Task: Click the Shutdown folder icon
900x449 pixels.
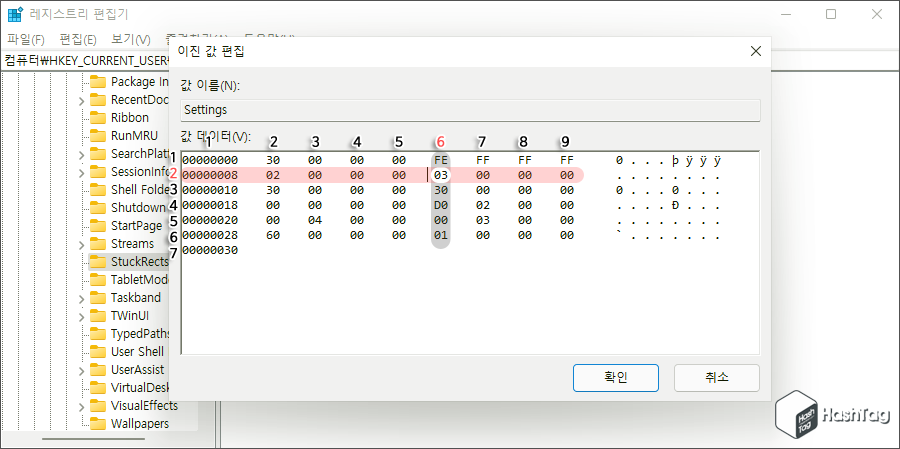Action: point(98,207)
